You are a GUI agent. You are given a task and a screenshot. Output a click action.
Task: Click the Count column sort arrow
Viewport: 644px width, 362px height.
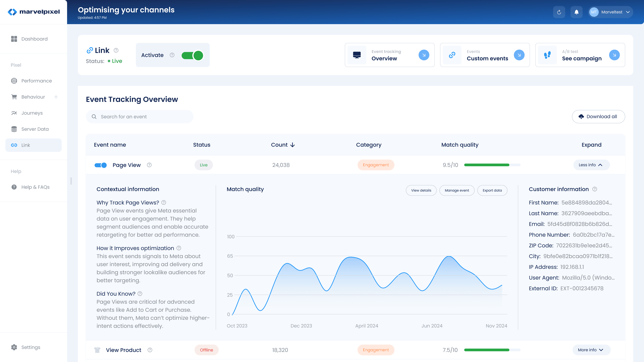pos(293,145)
